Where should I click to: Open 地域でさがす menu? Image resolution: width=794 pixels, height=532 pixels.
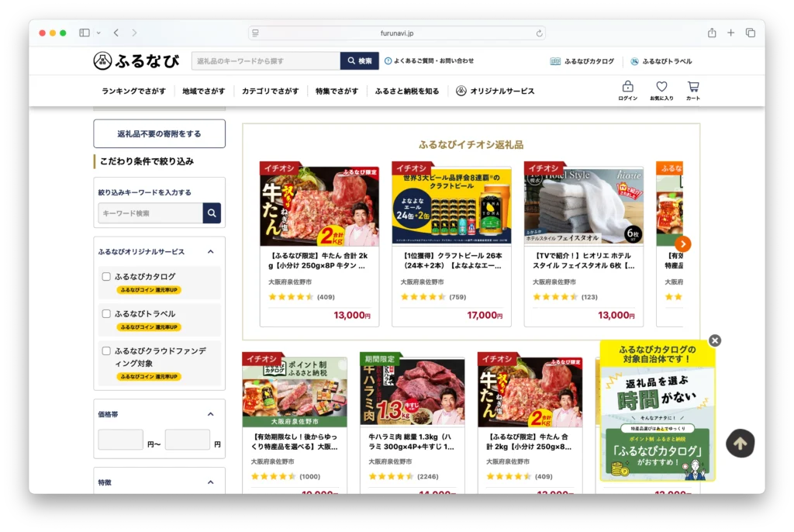tap(204, 92)
